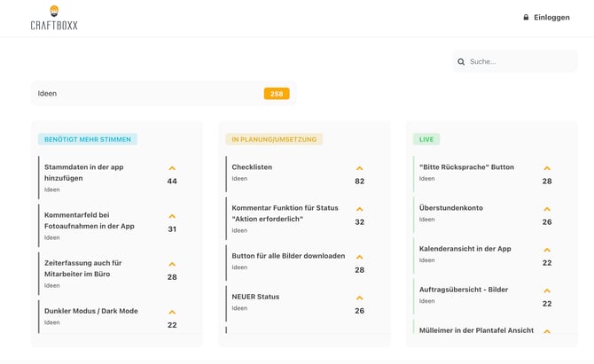Viewport: 594px width, 364px height.
Task: Click the orange 258 count badge
Action: (x=276, y=94)
